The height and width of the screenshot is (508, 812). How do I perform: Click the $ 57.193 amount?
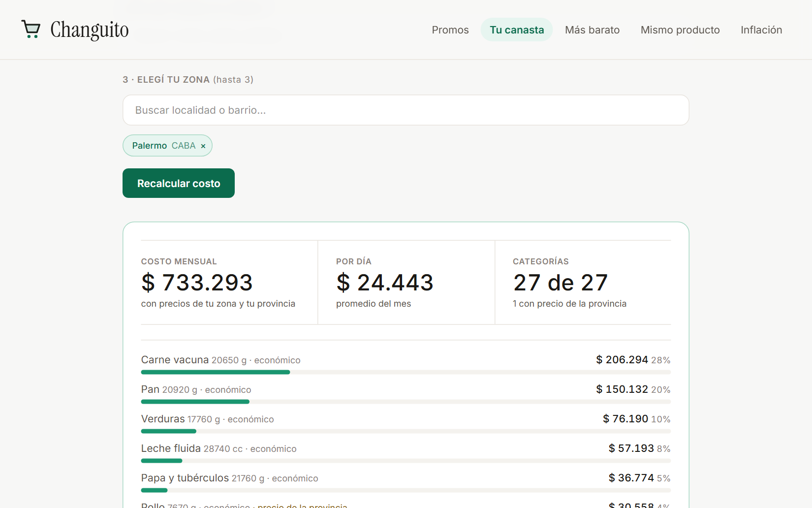tap(631, 448)
